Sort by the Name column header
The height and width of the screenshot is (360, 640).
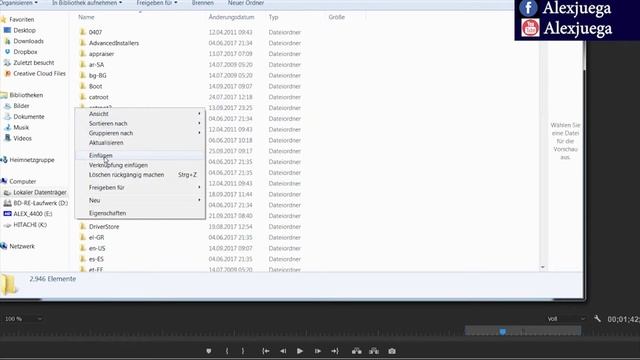[x=86, y=17]
